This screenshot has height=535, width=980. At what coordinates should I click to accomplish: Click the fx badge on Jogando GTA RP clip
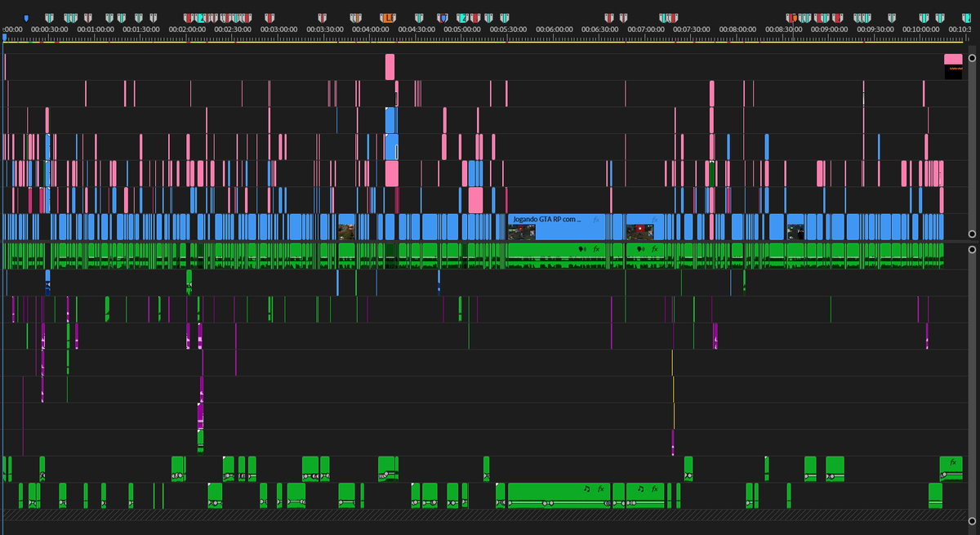point(596,220)
